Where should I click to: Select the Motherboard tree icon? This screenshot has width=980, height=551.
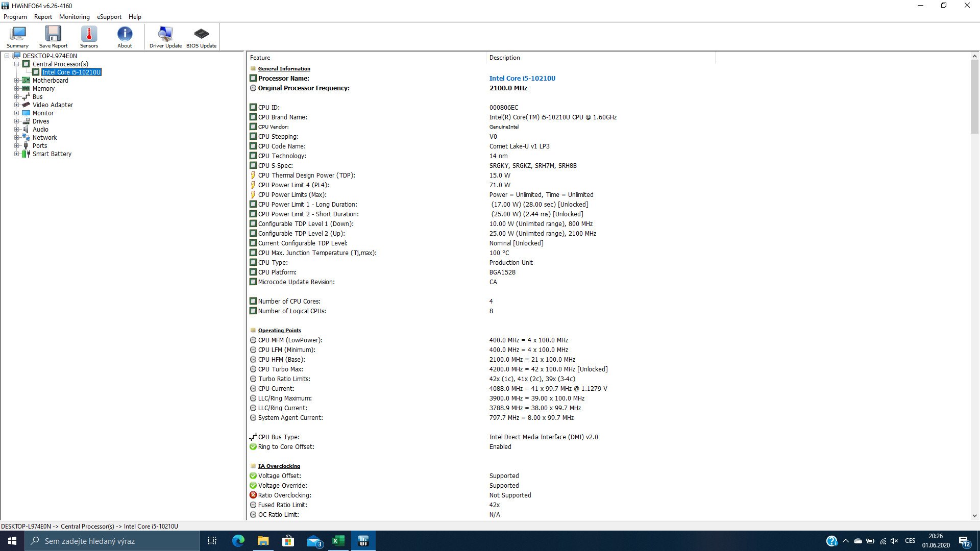(x=26, y=81)
